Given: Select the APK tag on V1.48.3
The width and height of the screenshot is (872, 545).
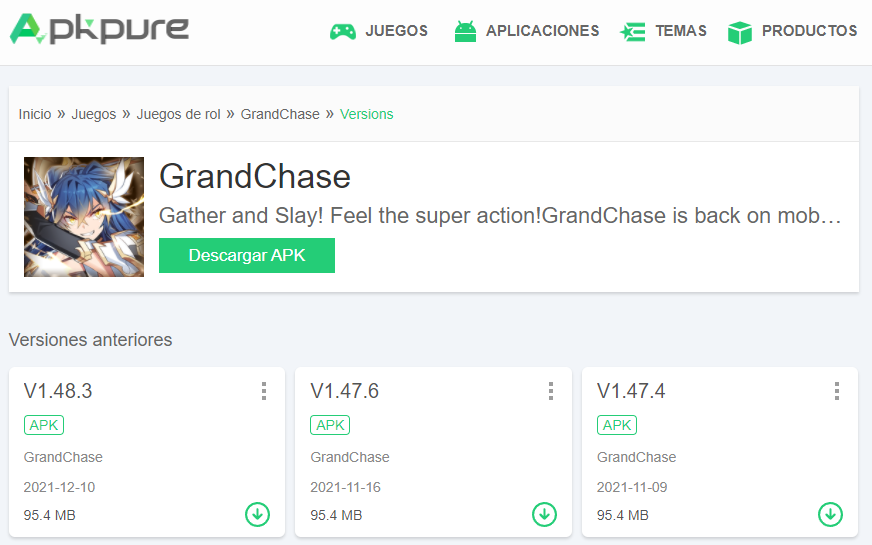Looking at the screenshot, I should 44,425.
